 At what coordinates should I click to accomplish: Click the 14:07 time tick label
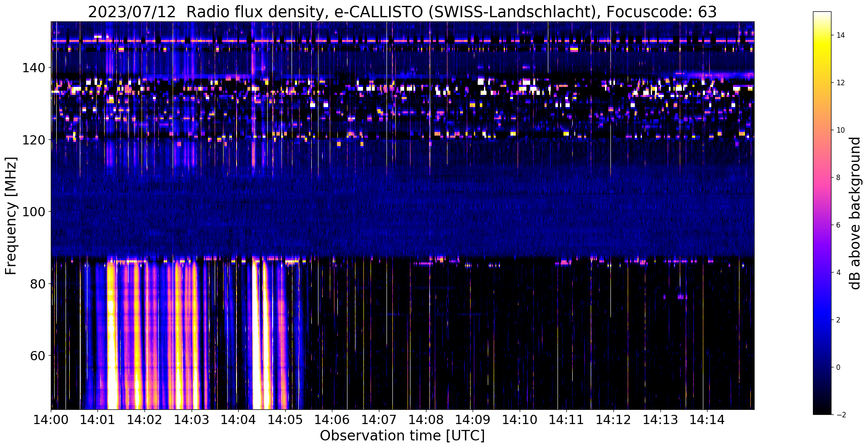click(x=379, y=419)
